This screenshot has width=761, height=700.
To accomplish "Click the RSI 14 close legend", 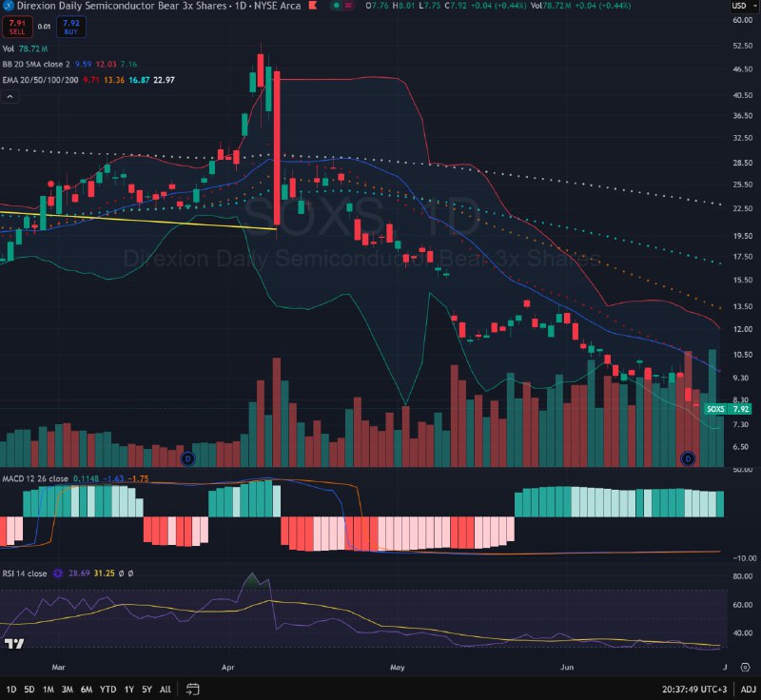I will click(25, 574).
